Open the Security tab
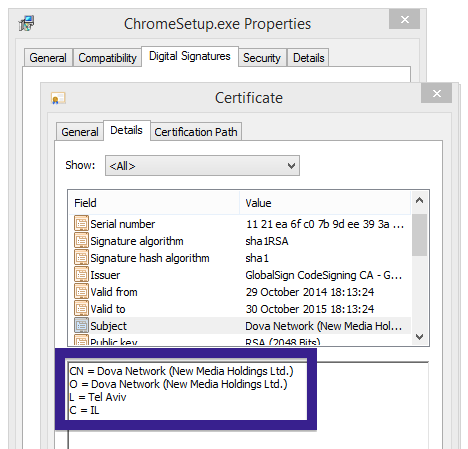The height and width of the screenshot is (449, 468). (x=262, y=58)
